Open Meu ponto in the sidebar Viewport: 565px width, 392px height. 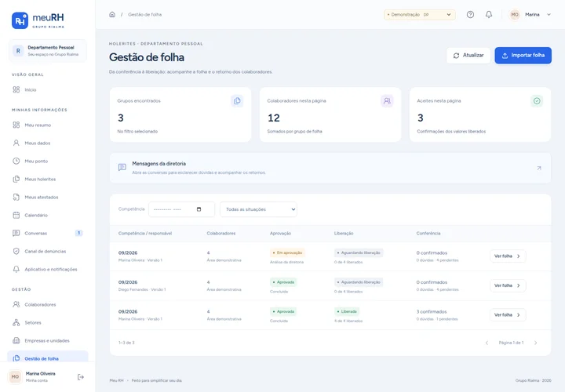click(48, 161)
